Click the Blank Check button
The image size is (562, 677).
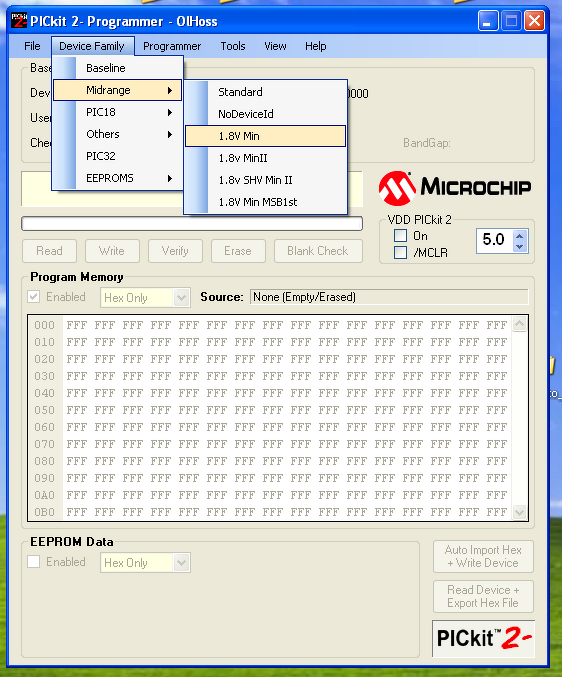point(318,251)
